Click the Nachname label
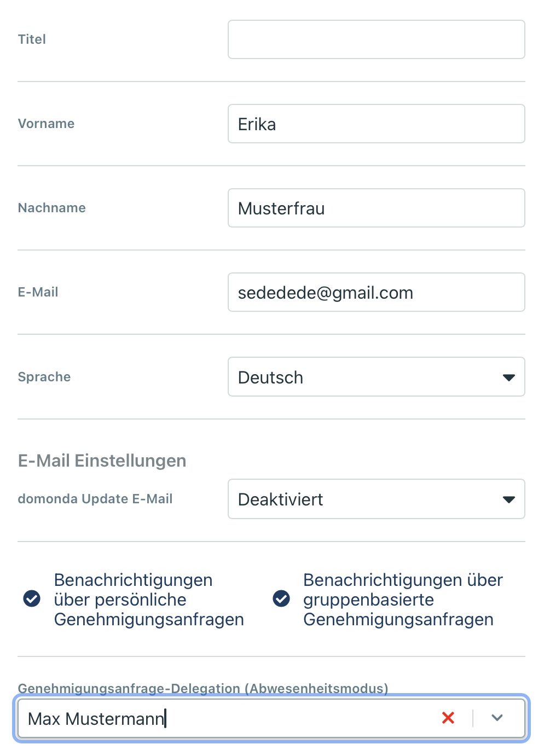Image resolution: width=544 pixels, height=756 pixels. [52, 208]
